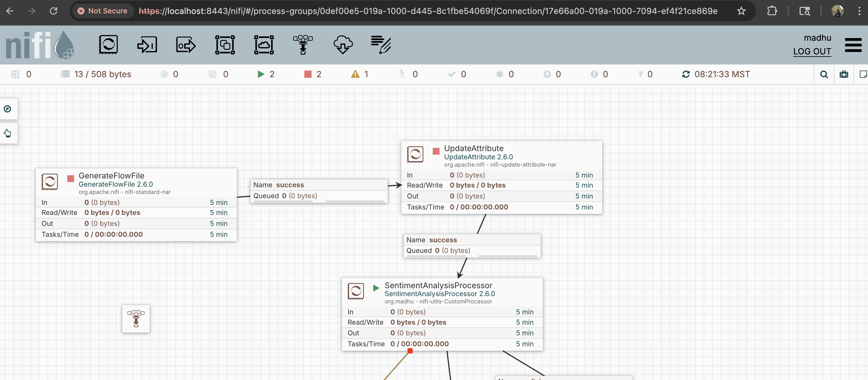Click the active threads status icon
Viewport: 868px width, 380px height.
(x=15, y=74)
